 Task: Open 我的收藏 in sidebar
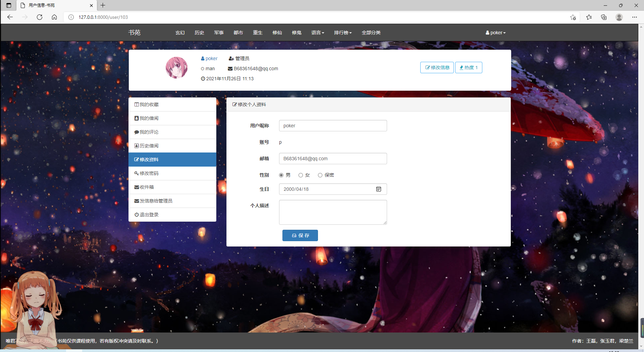pyautogui.click(x=172, y=104)
